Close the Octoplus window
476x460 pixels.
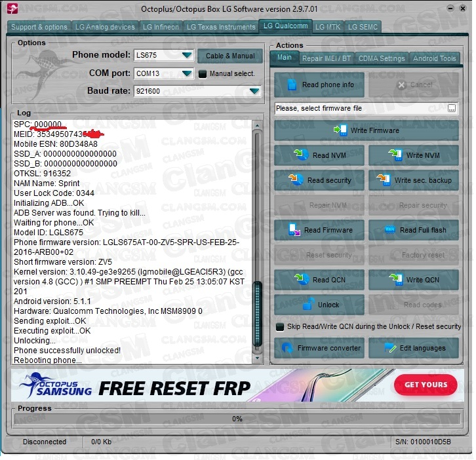coord(462,9)
